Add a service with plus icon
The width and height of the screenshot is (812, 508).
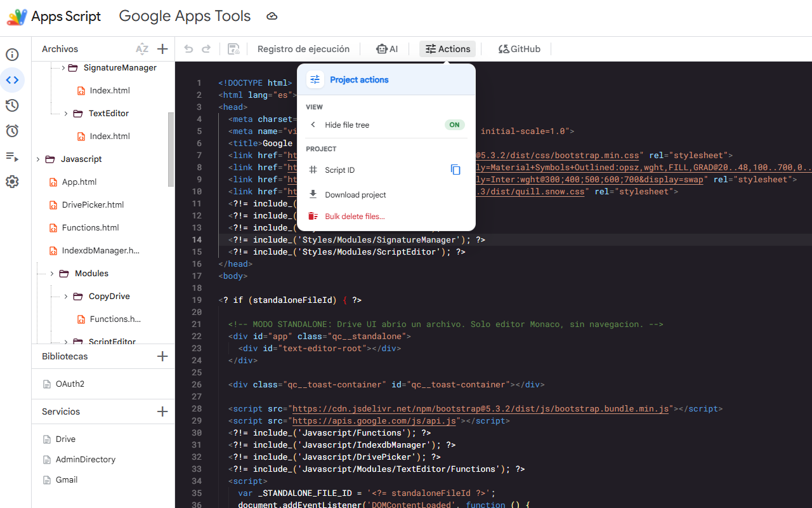(162, 411)
